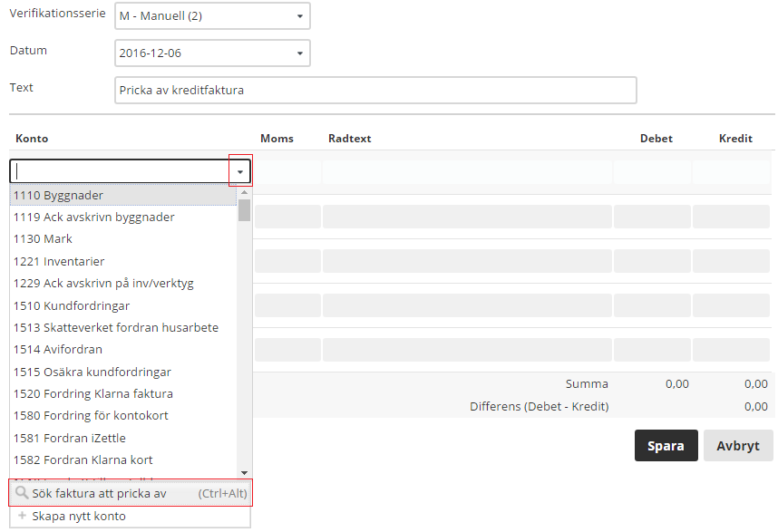Save the verification with Spara
The height and width of the screenshot is (532, 778).
click(x=666, y=446)
